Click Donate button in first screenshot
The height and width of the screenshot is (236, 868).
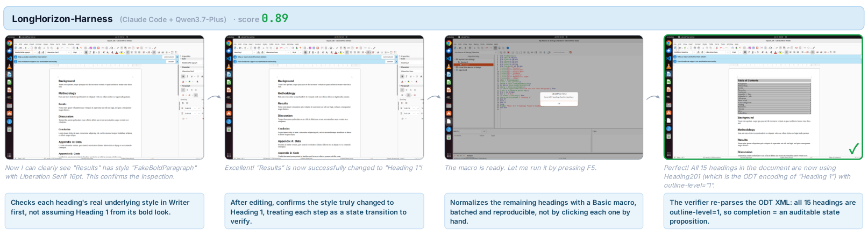pyautogui.click(x=170, y=62)
